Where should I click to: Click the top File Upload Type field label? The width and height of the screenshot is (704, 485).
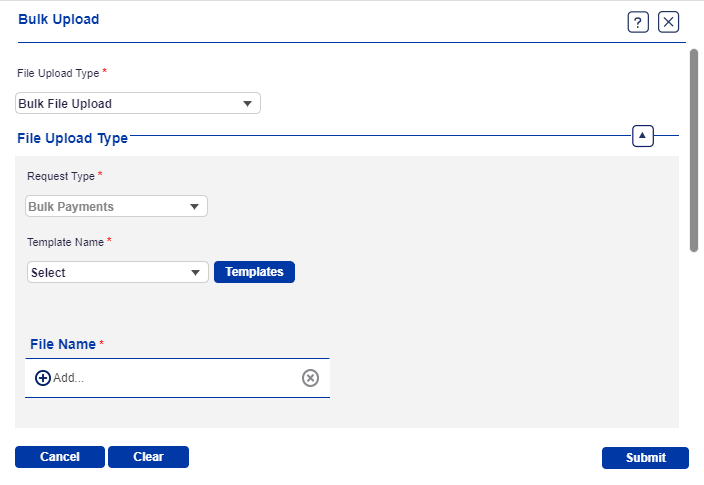58,73
